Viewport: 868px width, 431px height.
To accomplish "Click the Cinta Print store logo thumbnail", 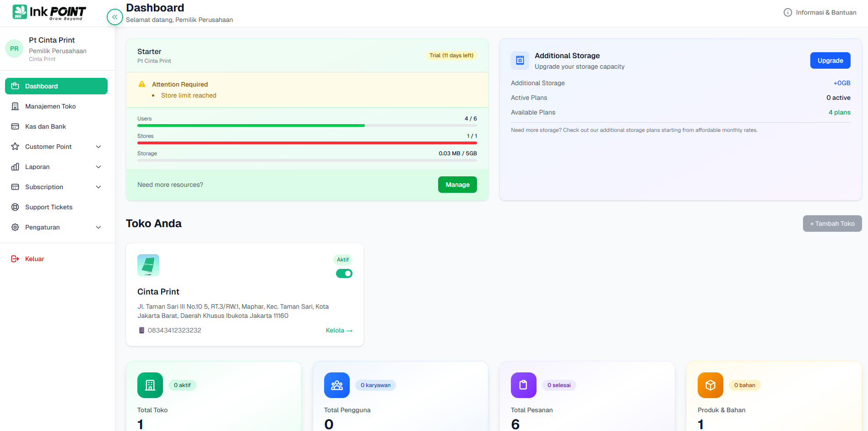I will coord(148,265).
